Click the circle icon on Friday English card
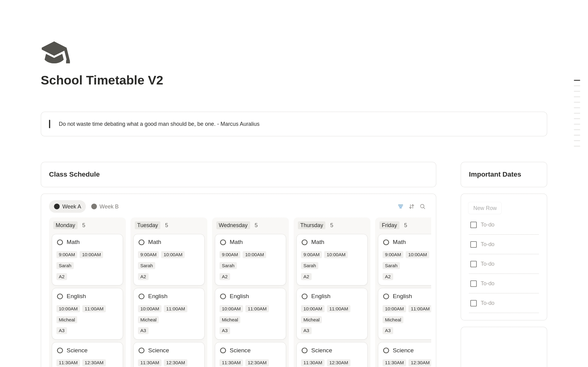 386,296
